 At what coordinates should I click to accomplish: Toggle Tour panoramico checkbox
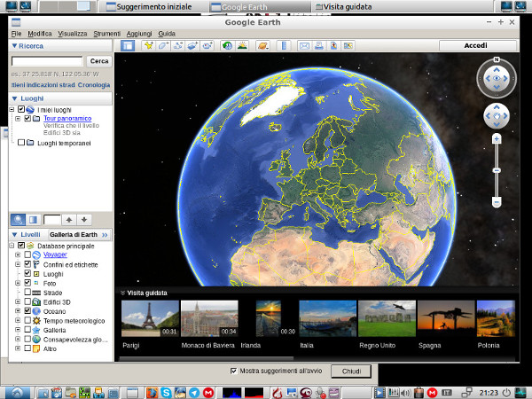(x=27, y=118)
